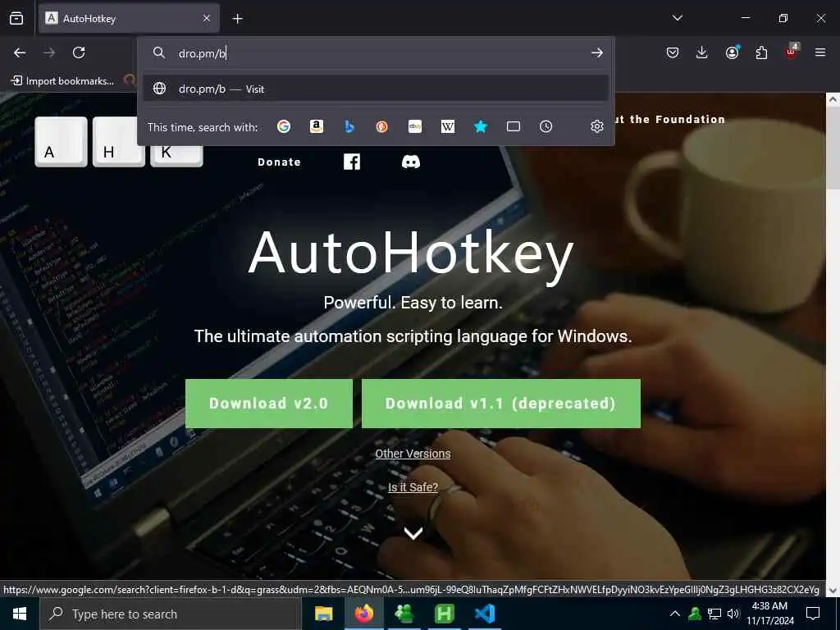Click the AHK keyboard keys logo
Image resolution: width=840 pixels, height=630 pixels.
tap(119, 143)
